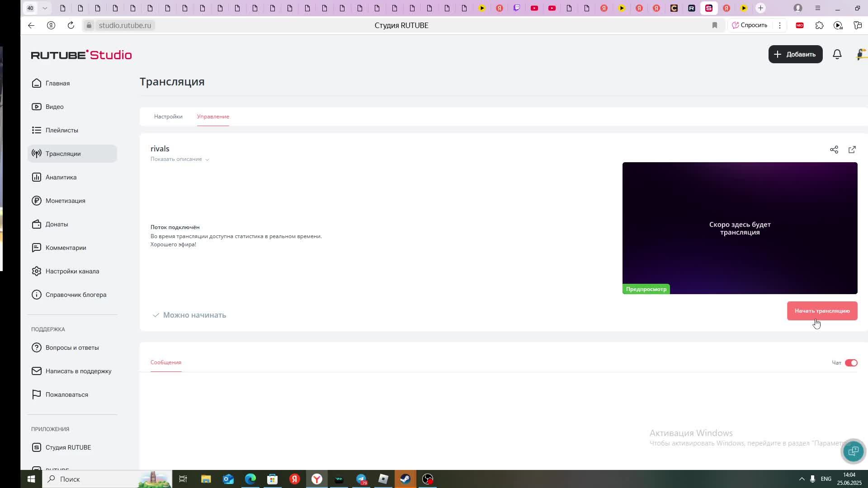This screenshot has height=488, width=868.
Task: Open Telegram from taskbar
Action: point(361,479)
